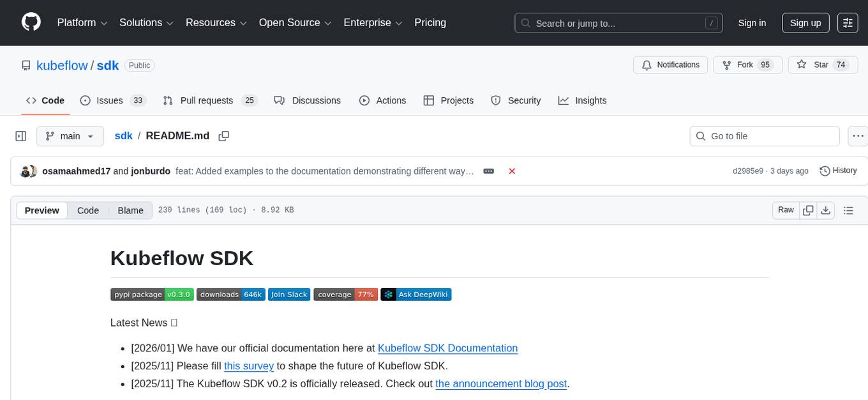Switch to the Blame tab
The height and width of the screenshot is (400, 868).
click(x=130, y=210)
